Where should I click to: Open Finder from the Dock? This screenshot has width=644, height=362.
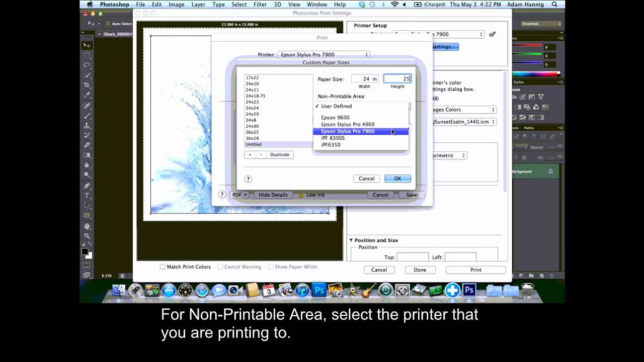[119, 290]
